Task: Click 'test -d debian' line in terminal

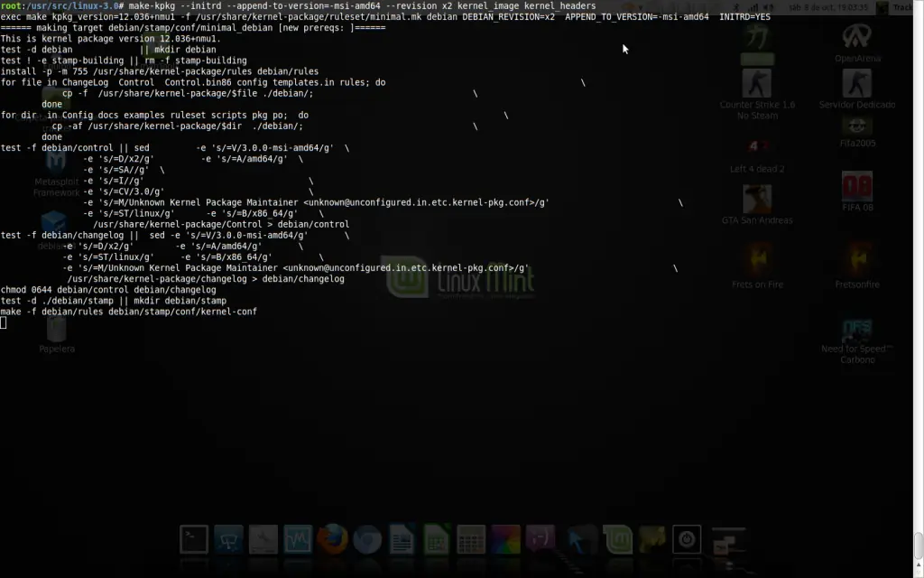Action: click(108, 51)
